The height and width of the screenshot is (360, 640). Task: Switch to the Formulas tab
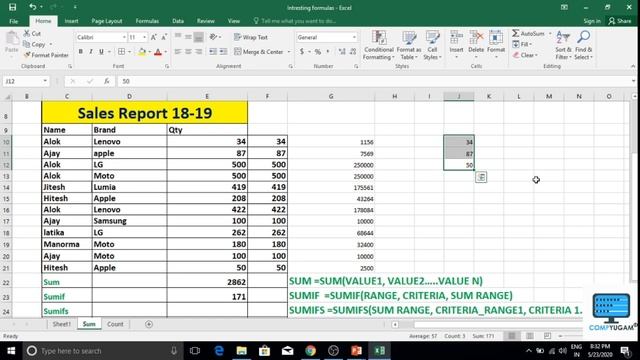tap(147, 21)
